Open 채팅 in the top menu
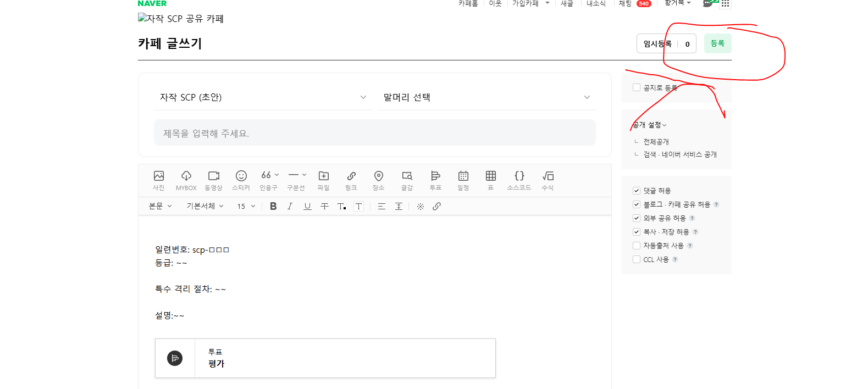This screenshot has height=389, width=868. point(625,3)
